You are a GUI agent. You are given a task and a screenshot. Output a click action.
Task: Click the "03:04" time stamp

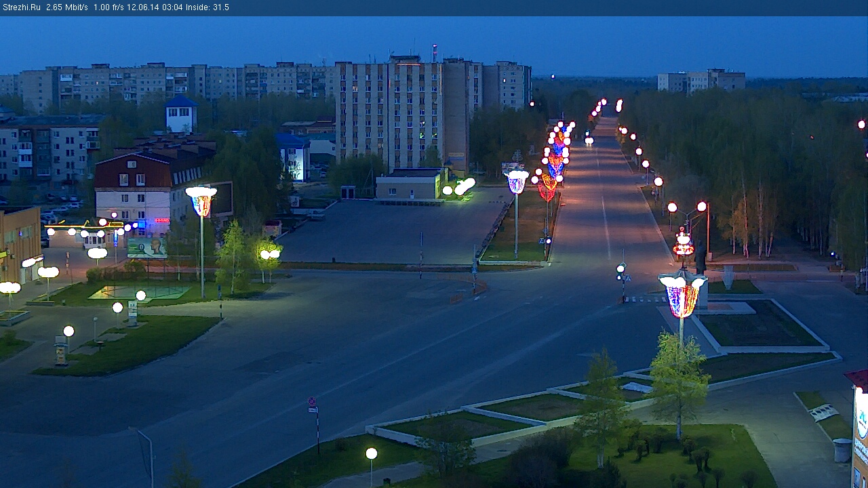[172, 7]
